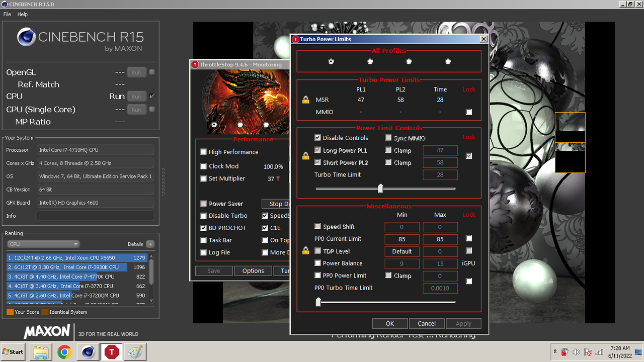Open the Ranking Details arrow button
The image size is (644, 362).
pos(150,244)
